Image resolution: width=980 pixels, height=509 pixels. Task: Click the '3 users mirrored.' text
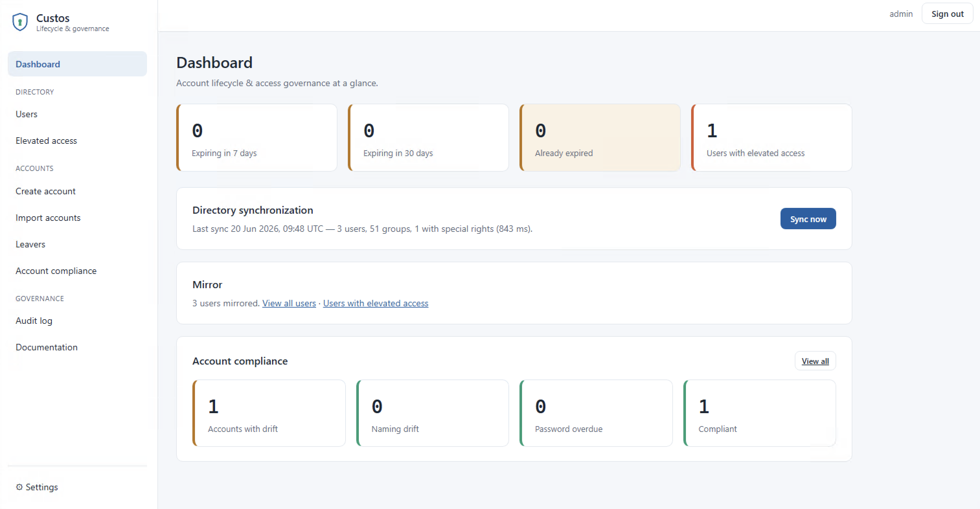pos(226,303)
